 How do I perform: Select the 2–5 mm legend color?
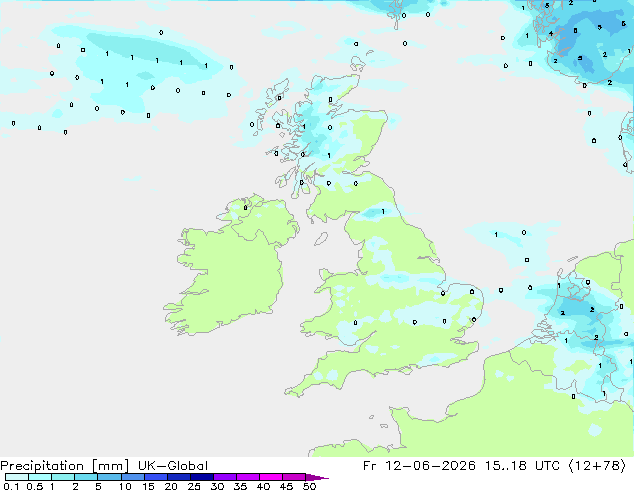(x=86, y=477)
